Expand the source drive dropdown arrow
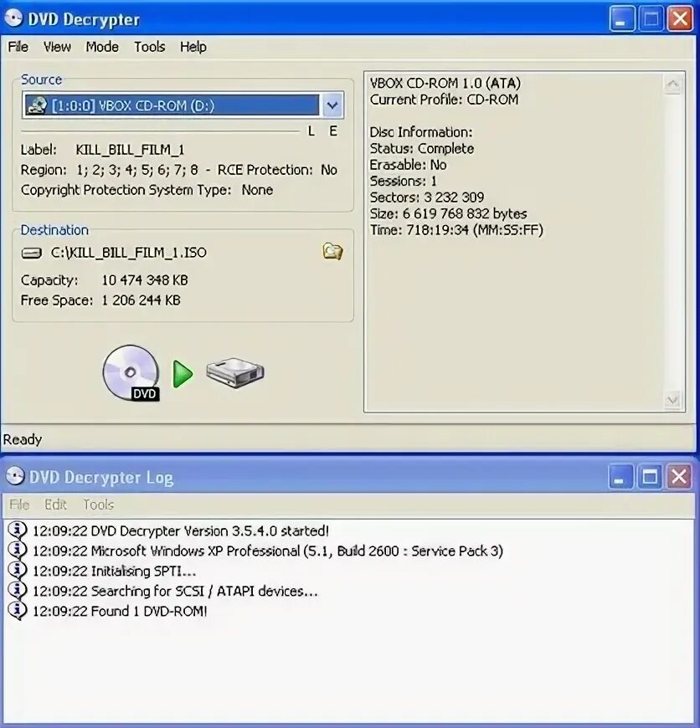This screenshot has width=700, height=728. coord(332,105)
